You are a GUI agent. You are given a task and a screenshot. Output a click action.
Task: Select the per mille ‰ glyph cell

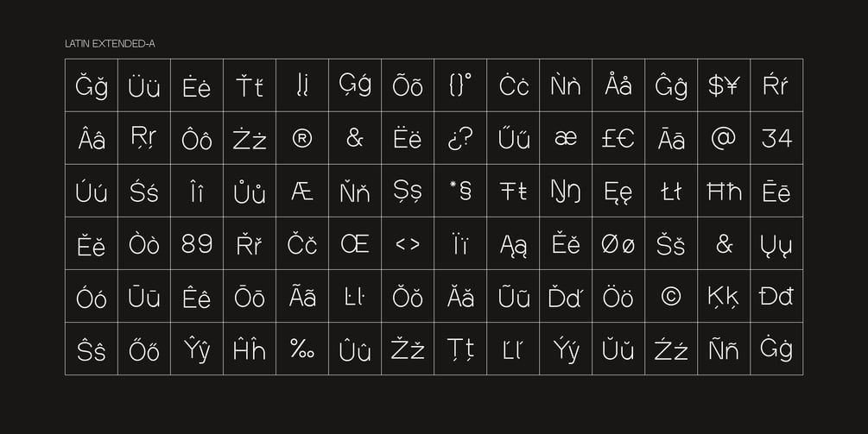coord(302,349)
